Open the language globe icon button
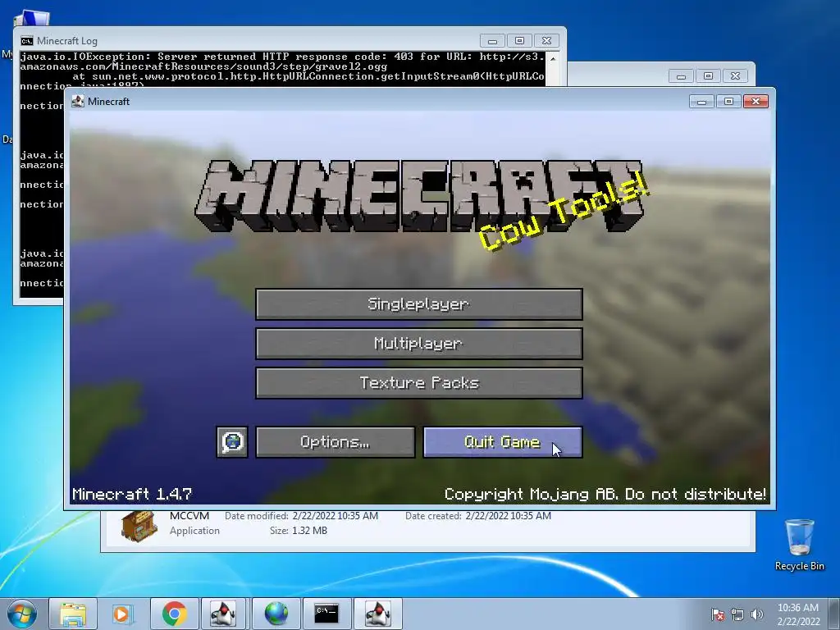840x630 pixels. (232, 442)
